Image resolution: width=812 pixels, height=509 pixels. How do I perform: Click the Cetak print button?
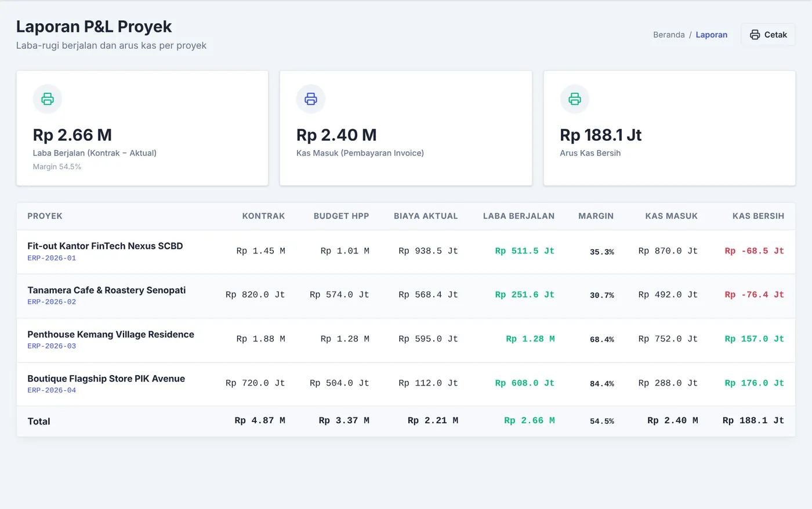(x=768, y=35)
